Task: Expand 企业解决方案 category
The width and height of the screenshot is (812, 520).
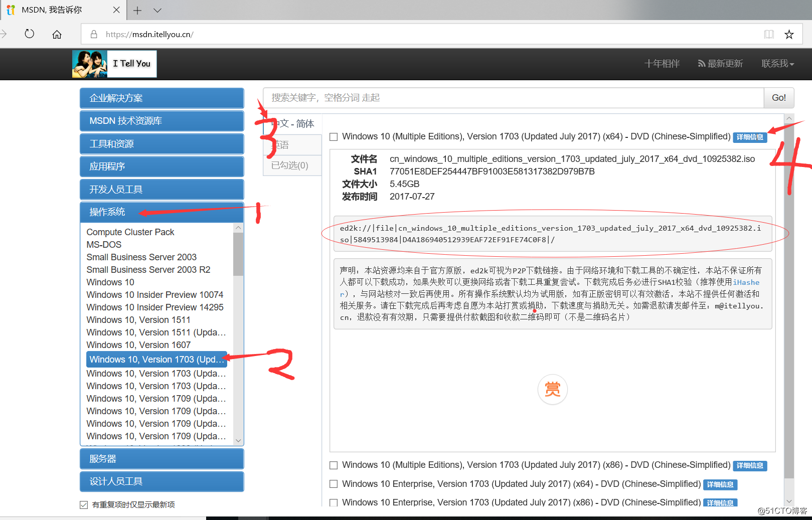Action: (162, 98)
